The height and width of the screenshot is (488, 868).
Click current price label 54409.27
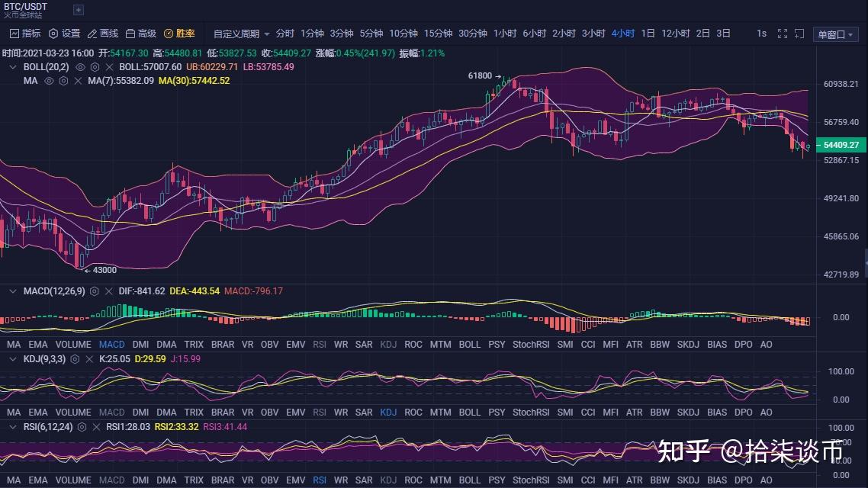[841, 145]
